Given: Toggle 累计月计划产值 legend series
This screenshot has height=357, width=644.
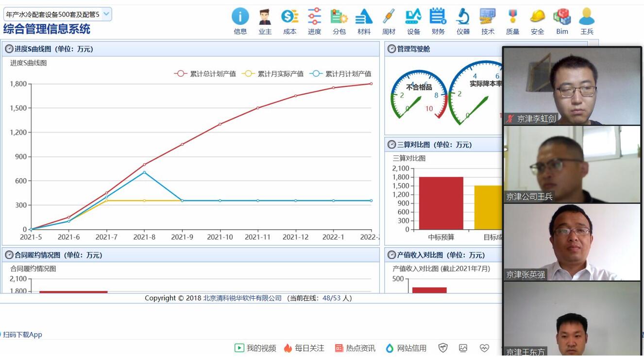Looking at the screenshot, I should click(340, 74).
